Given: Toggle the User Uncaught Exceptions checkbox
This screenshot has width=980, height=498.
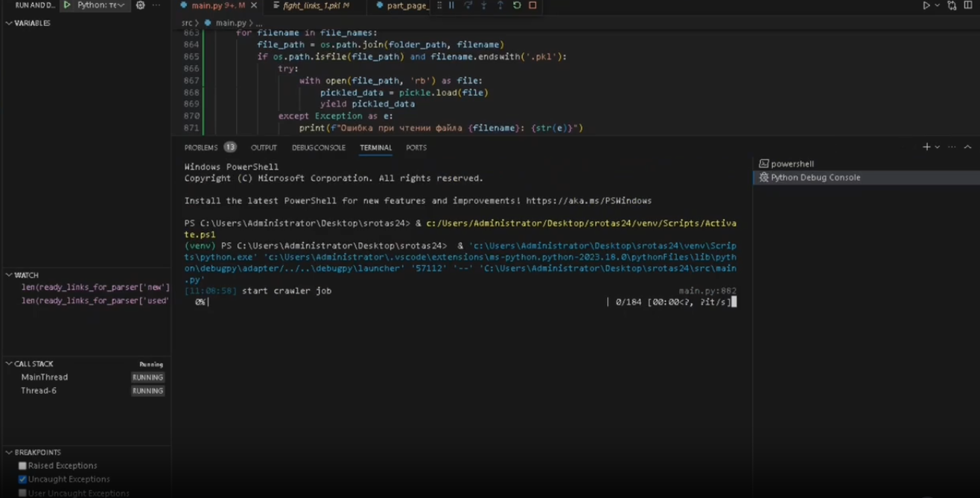Looking at the screenshot, I should click(x=22, y=493).
